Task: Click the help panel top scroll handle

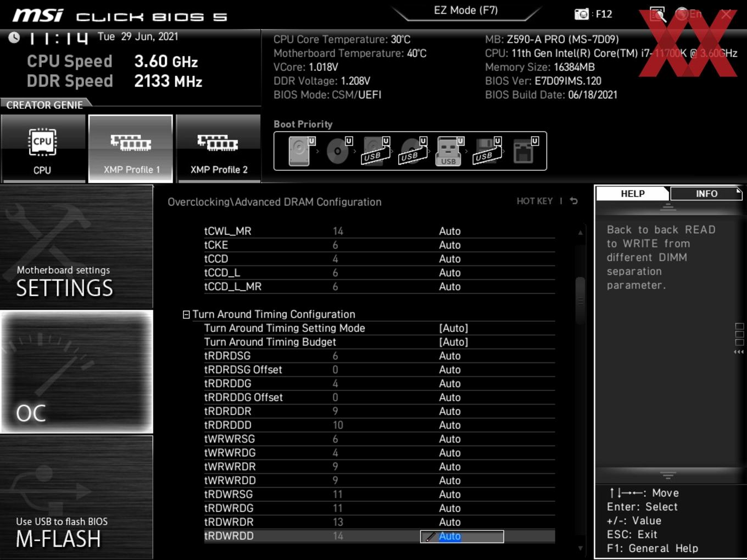Action: tap(668, 207)
